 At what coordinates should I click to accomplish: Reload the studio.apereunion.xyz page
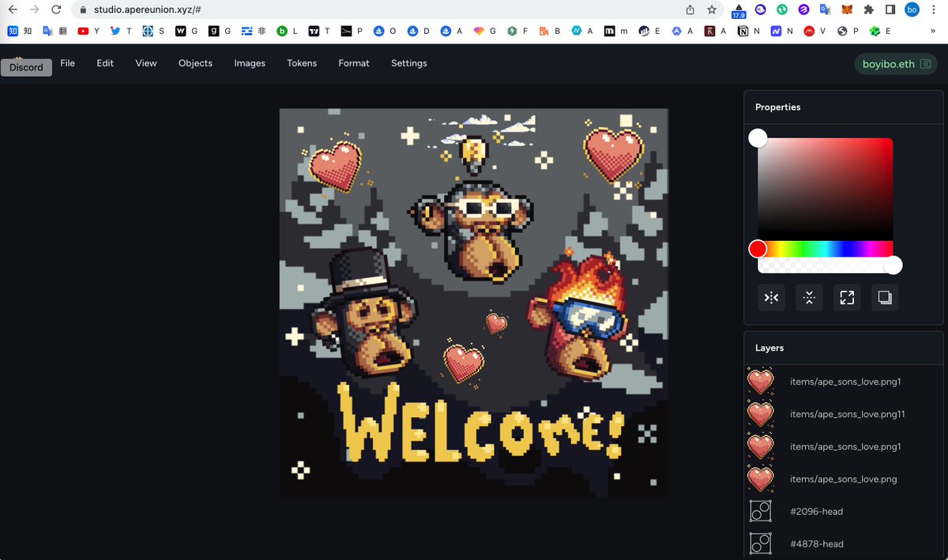[x=56, y=9]
